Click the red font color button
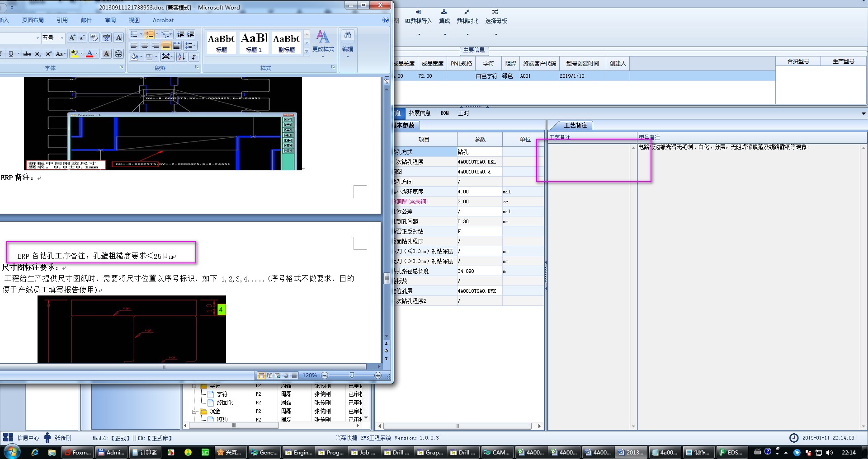The height and width of the screenshot is (459, 868). (90, 54)
